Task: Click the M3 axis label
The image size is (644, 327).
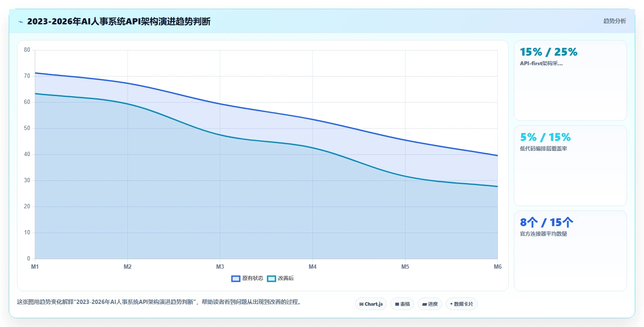Action: pos(220,267)
